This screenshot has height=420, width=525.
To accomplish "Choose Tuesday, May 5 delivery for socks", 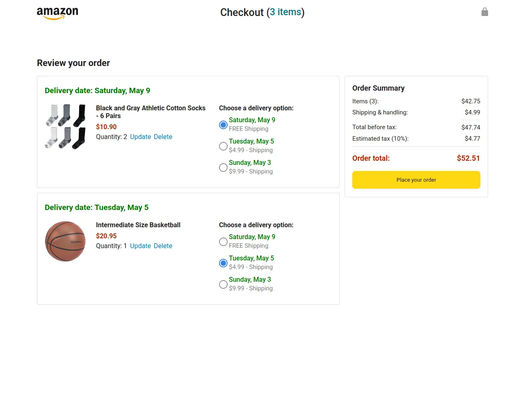I will coord(223,146).
